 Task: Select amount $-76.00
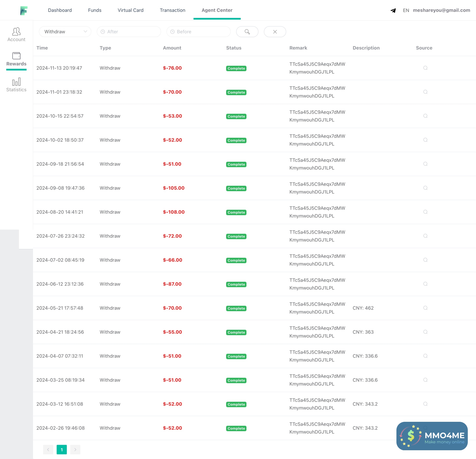click(172, 68)
